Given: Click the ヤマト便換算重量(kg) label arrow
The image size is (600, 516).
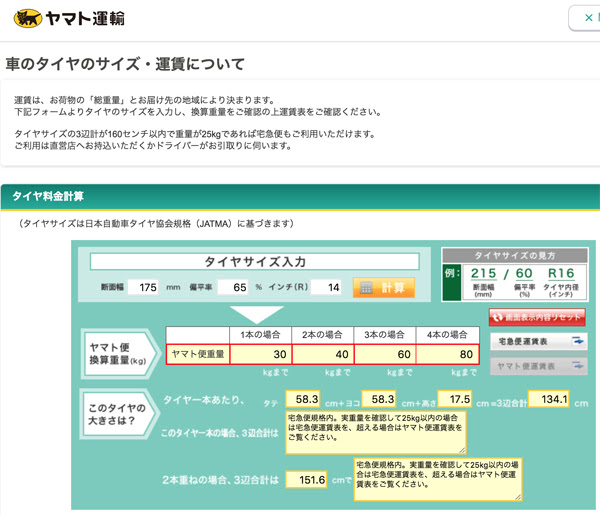Looking at the screenshot, I should point(121,354).
